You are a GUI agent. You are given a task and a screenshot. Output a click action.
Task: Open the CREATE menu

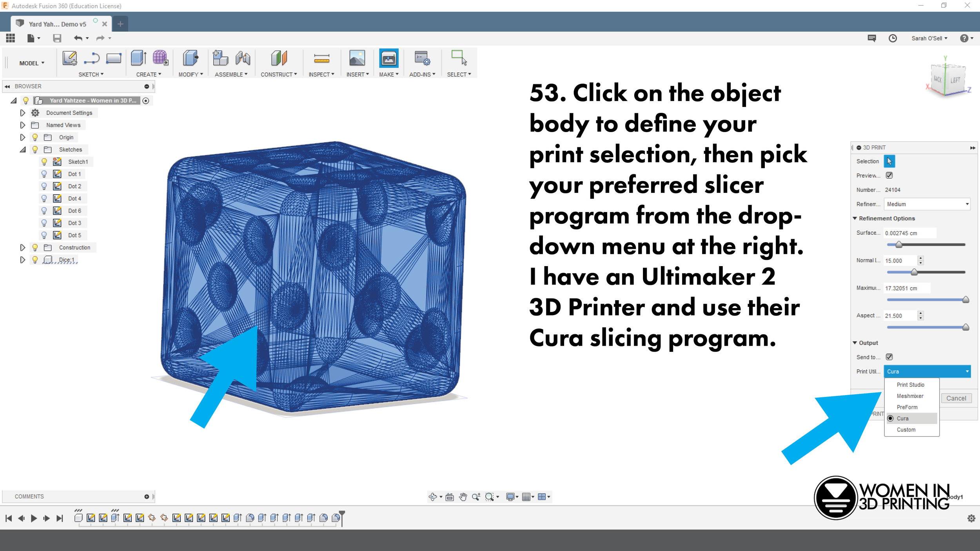point(149,74)
